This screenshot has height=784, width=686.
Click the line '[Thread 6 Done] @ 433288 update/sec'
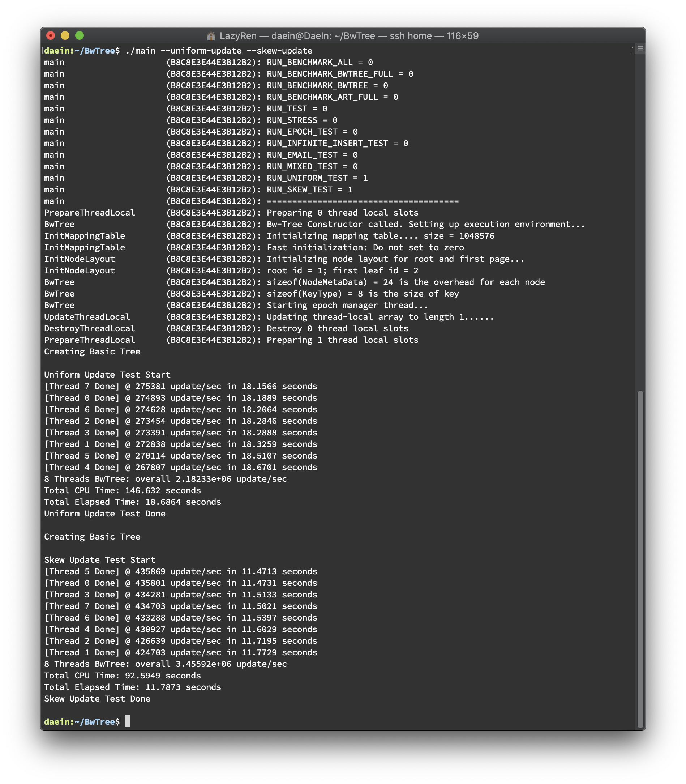pyautogui.click(x=181, y=618)
